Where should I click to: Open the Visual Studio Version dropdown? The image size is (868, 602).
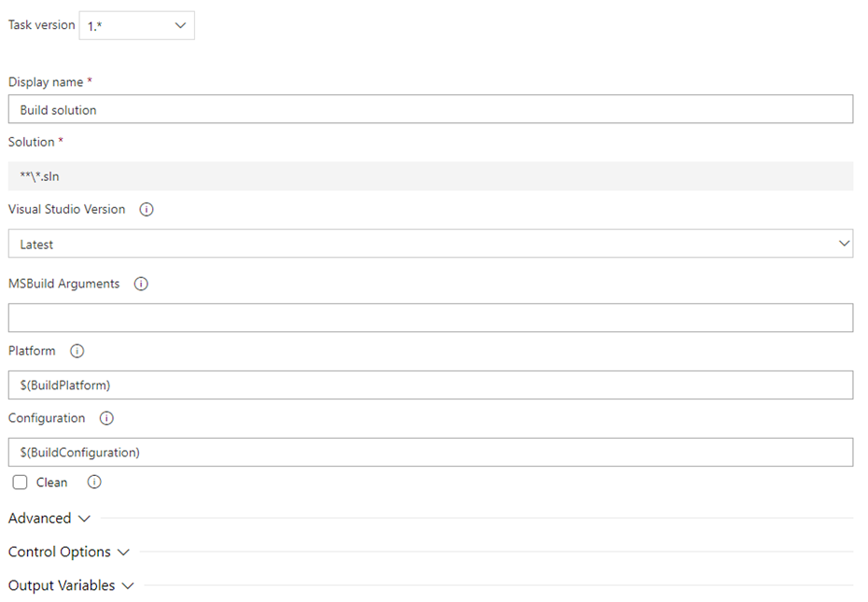(430, 244)
